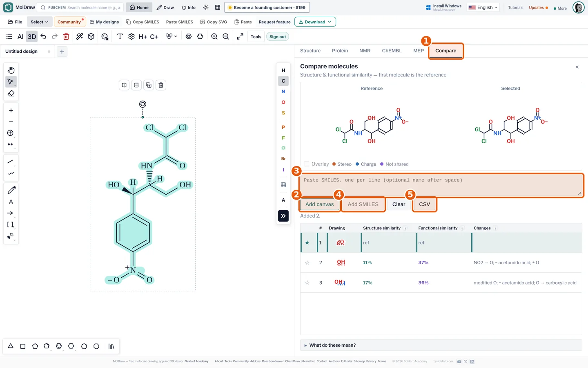Choose the single bond line tool
Image resolution: width=588 pixels, height=368 pixels.
(x=11, y=162)
